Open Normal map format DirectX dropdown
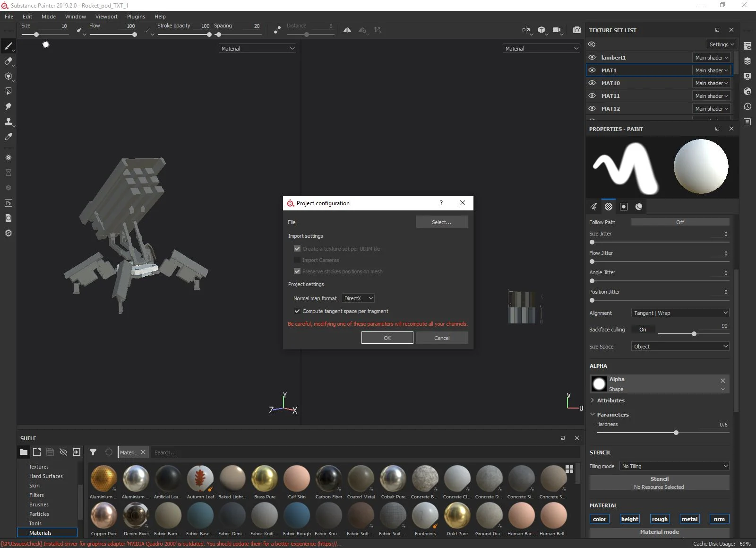Screen dimensions: 756x548 point(358,298)
